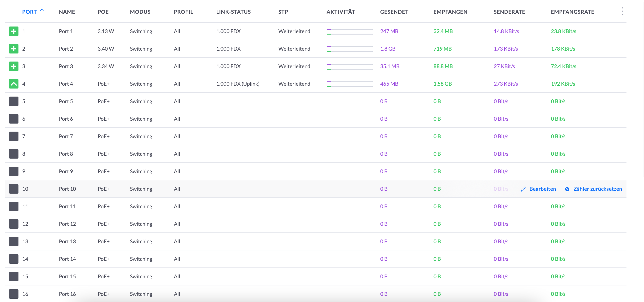Click the green PoE status icon for port 2
The width and height of the screenshot is (644, 302).
click(x=14, y=49)
